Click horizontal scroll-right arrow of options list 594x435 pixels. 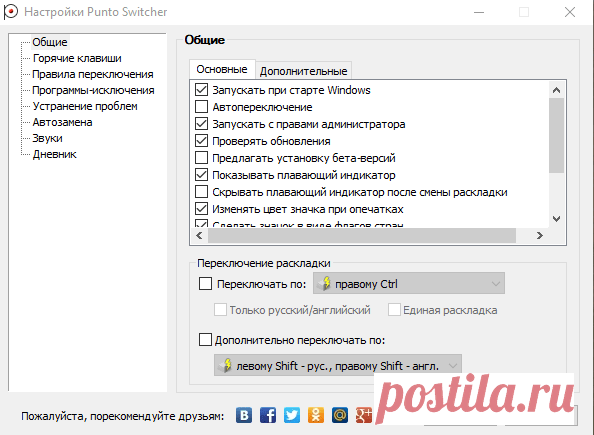[540, 236]
